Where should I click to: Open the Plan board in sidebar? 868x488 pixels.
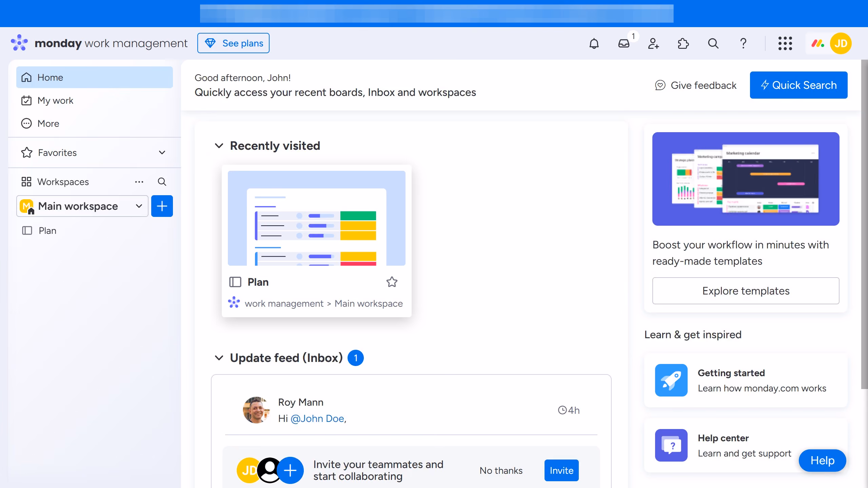click(95, 230)
